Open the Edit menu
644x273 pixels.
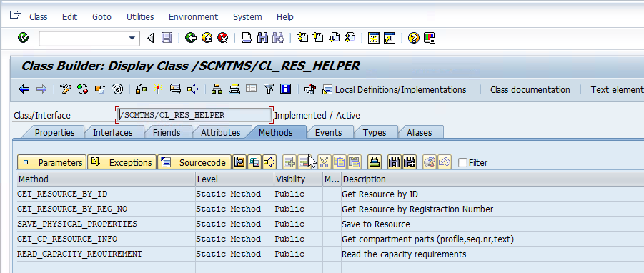(69, 17)
